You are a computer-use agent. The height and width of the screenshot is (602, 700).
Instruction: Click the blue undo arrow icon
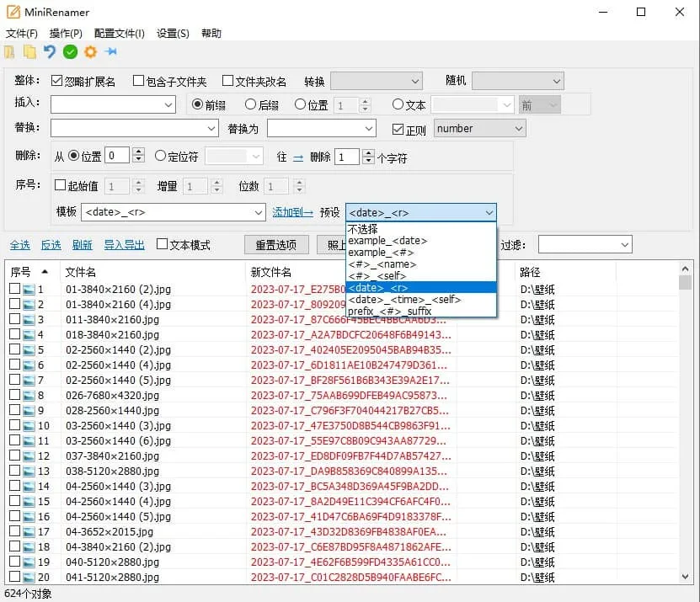(x=51, y=51)
